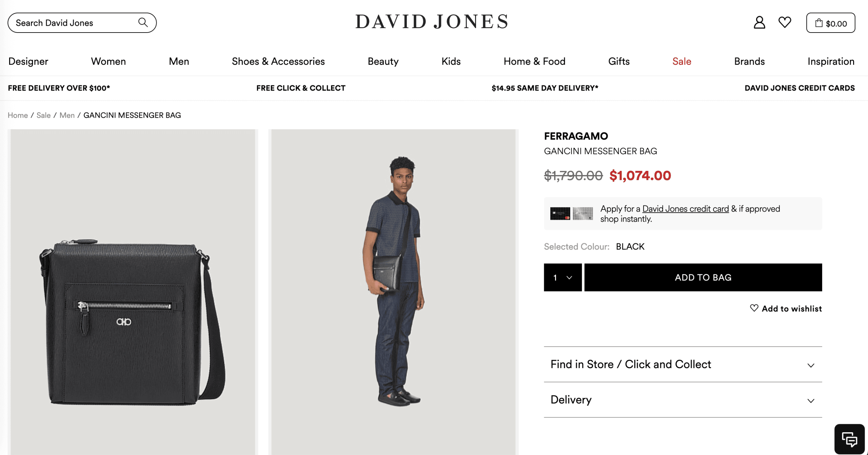Open the black messenger bag product image
The width and height of the screenshot is (868, 455).
click(x=133, y=292)
